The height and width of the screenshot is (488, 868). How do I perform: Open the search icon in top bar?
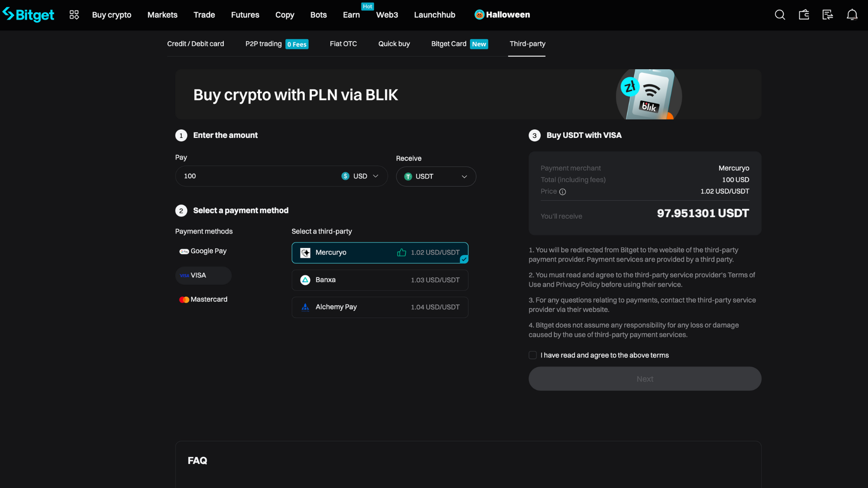click(780, 14)
